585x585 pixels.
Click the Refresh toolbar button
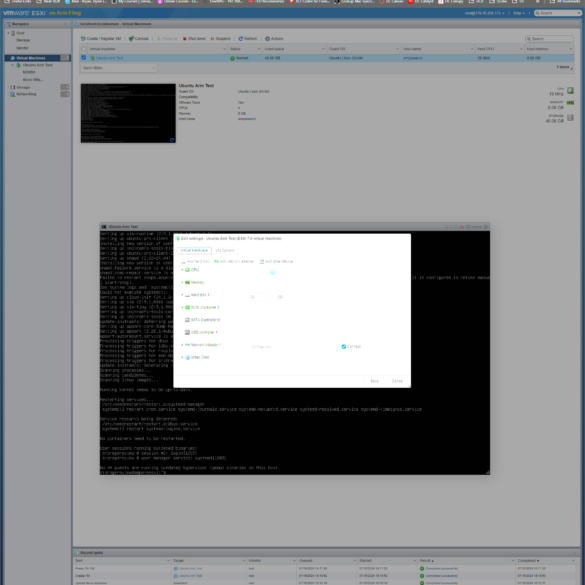(x=248, y=39)
